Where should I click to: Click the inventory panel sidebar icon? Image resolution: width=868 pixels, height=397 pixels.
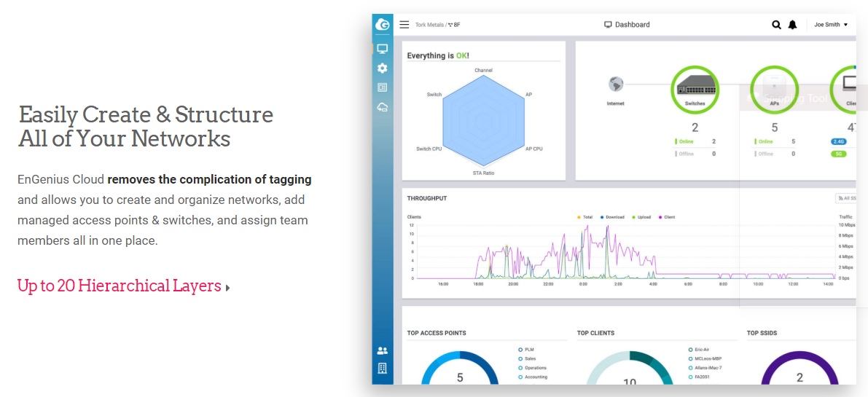[x=382, y=87]
